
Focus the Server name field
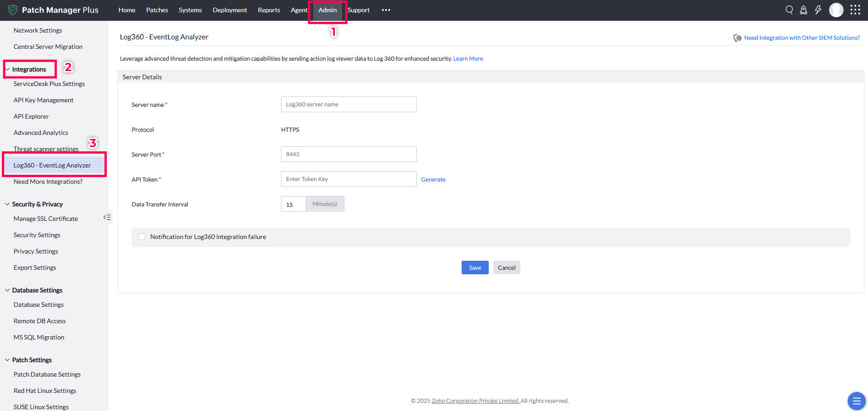click(x=349, y=104)
